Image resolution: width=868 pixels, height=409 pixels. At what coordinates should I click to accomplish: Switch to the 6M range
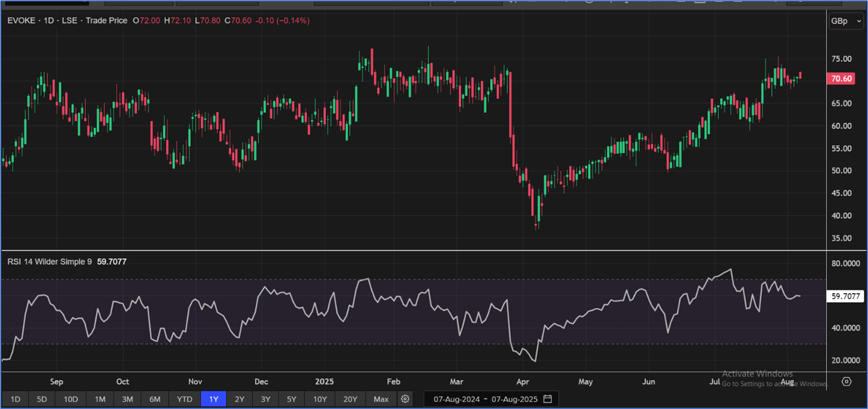pos(155,399)
